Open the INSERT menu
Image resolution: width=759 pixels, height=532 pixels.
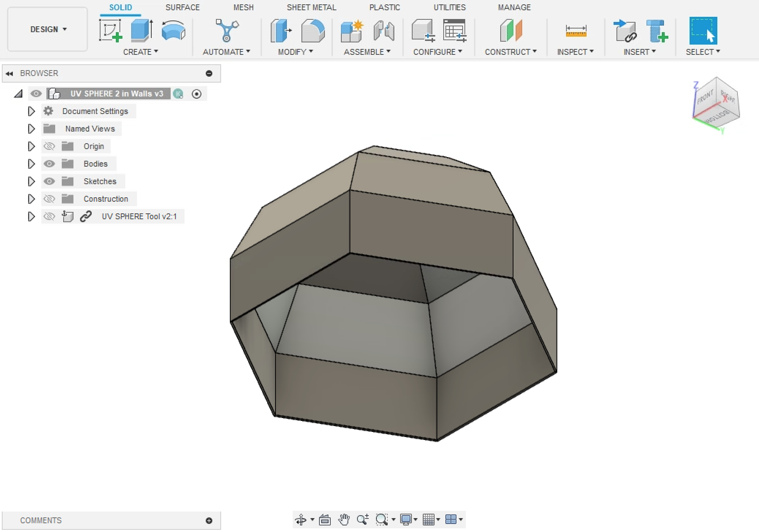point(640,52)
